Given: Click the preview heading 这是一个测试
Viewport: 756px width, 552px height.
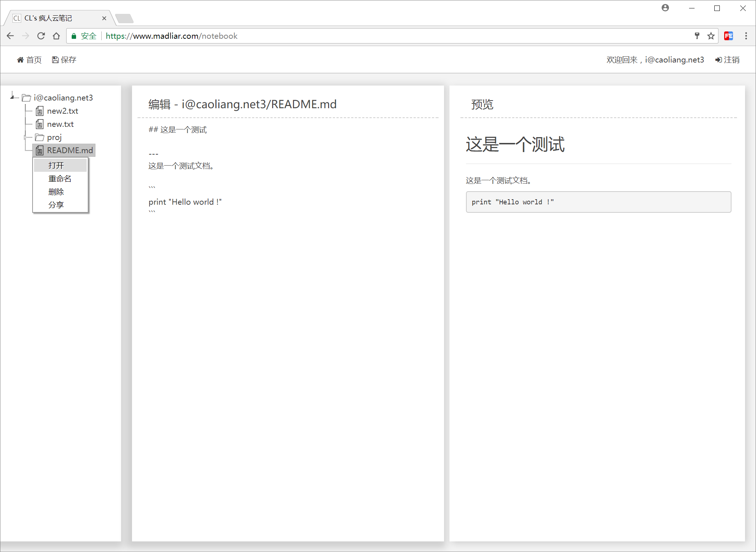Looking at the screenshot, I should (515, 144).
